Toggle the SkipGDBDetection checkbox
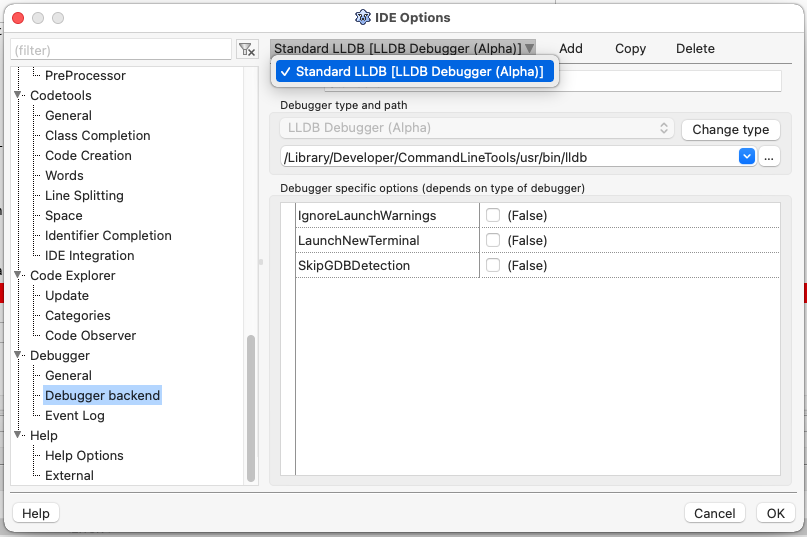This screenshot has width=807, height=537. (x=493, y=265)
